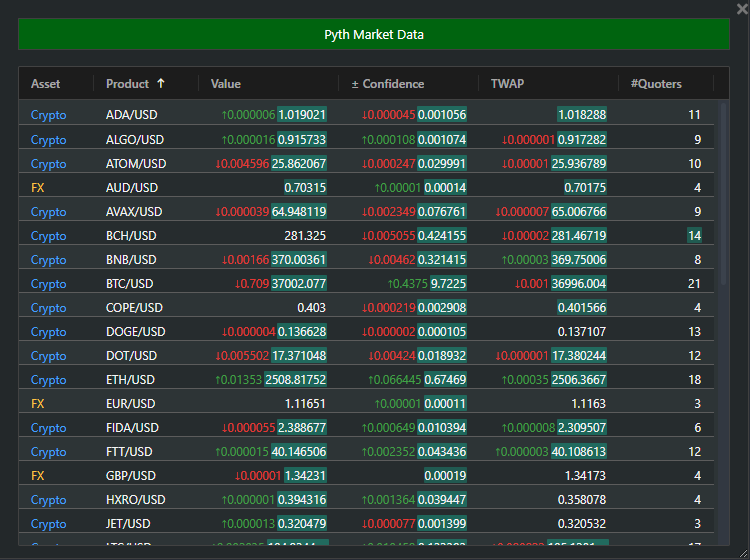The height and width of the screenshot is (560, 750).
Task: Click the EUR/USD TWAP 1.1163
Action: [588, 404]
